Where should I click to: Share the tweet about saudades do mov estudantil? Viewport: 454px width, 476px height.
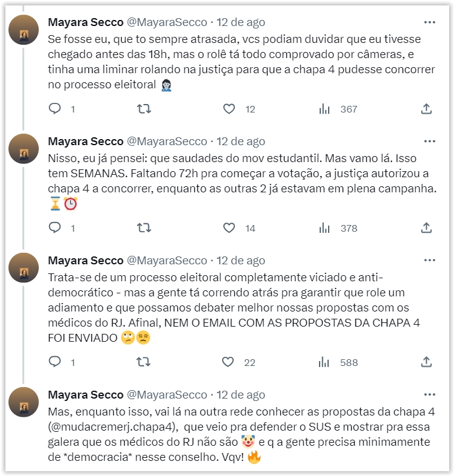[426, 228]
